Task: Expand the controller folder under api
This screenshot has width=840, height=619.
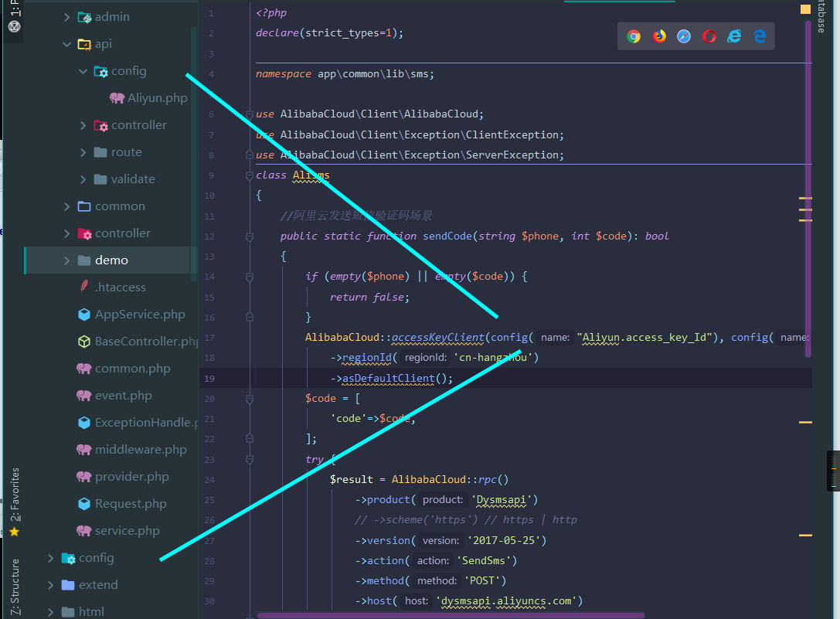Action: click(x=83, y=125)
